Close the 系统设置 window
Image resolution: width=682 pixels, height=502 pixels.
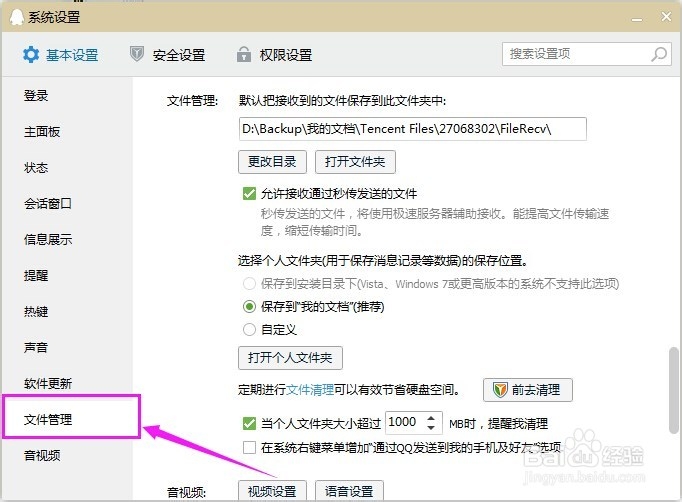coord(666,17)
